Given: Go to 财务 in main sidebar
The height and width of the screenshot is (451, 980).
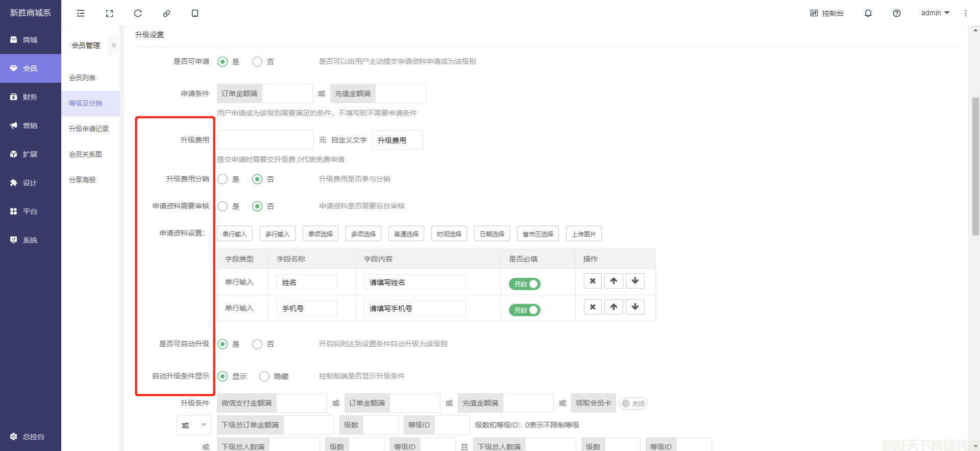Looking at the screenshot, I should (x=30, y=97).
